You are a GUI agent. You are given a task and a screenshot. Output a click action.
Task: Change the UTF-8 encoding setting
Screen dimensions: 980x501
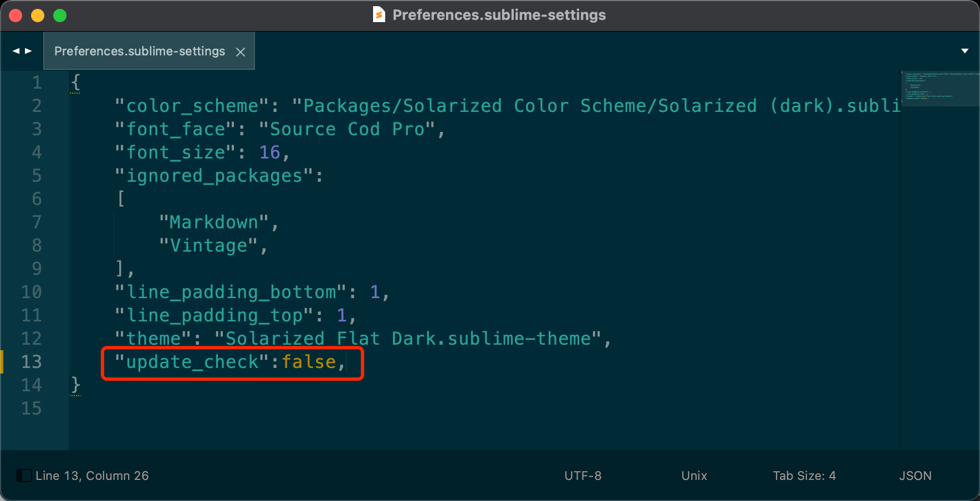click(x=583, y=476)
